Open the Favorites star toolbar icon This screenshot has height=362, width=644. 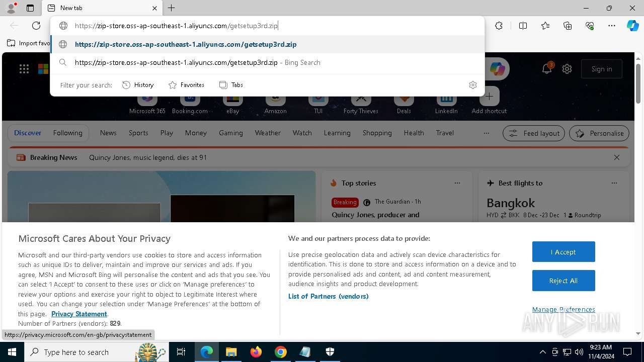click(545, 26)
